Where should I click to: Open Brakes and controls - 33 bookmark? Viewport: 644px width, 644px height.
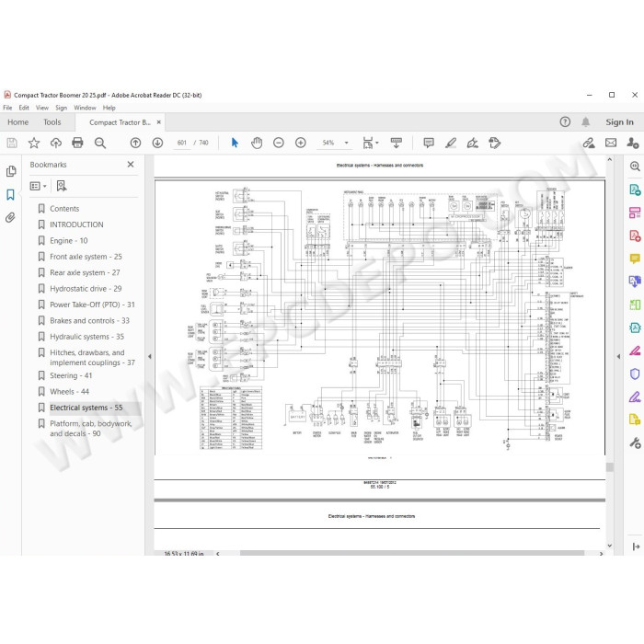(89, 321)
